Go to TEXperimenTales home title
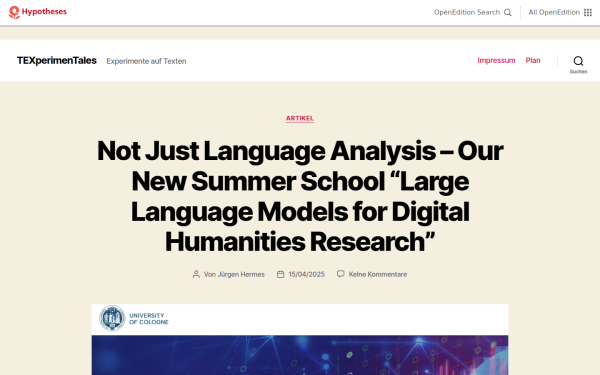This screenshot has width=600, height=375. 57,60
